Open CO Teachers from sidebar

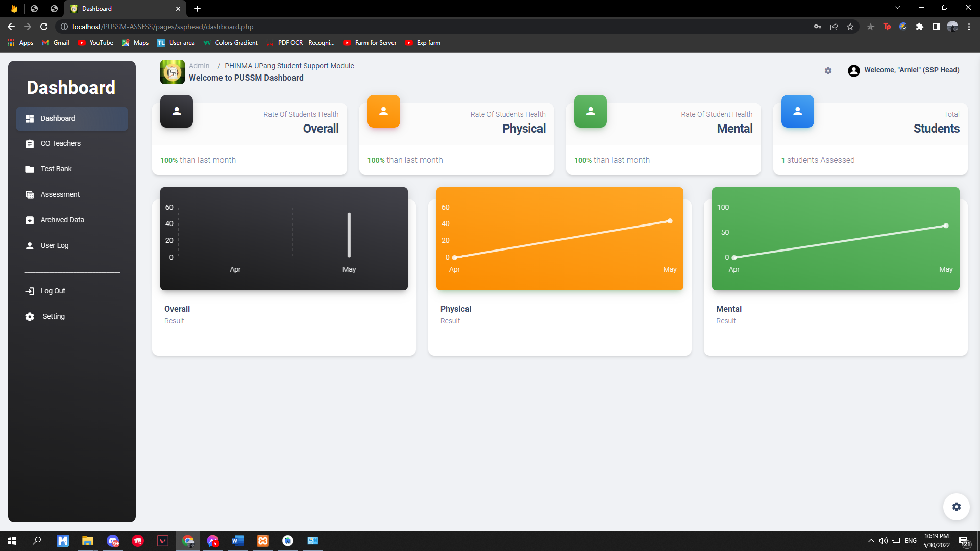click(60, 143)
